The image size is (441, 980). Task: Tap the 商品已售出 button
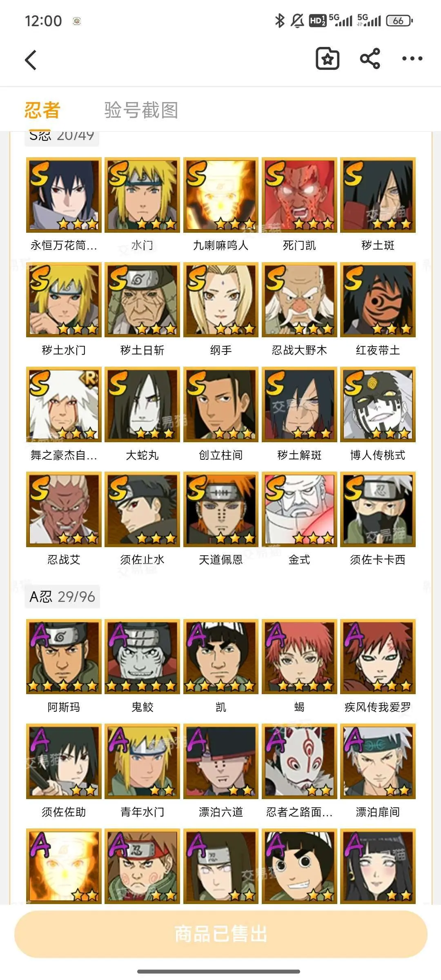tap(220, 933)
